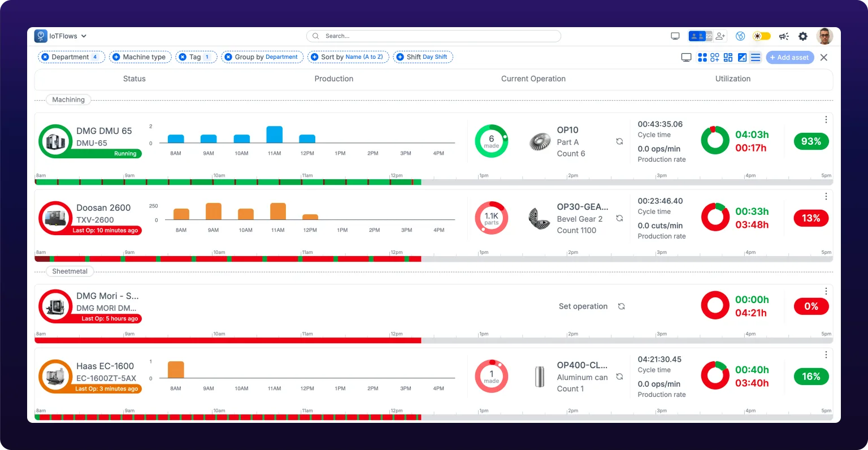Image resolution: width=868 pixels, height=450 pixels.
Task: Open the Group by Department dropdown
Action: pos(262,57)
